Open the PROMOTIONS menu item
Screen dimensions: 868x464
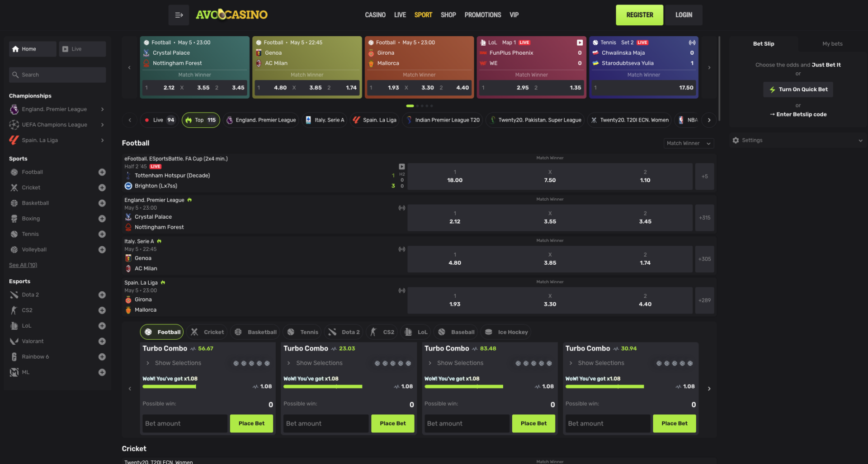(483, 15)
